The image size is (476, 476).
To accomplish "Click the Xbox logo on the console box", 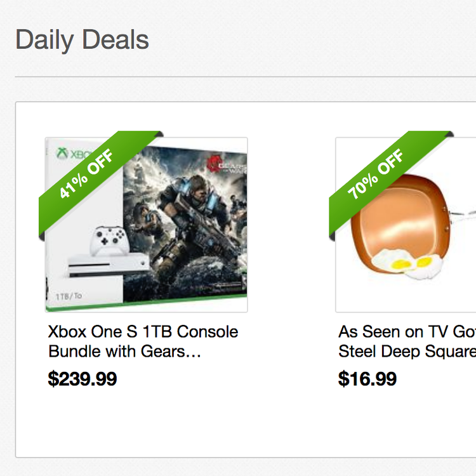I will tap(63, 153).
